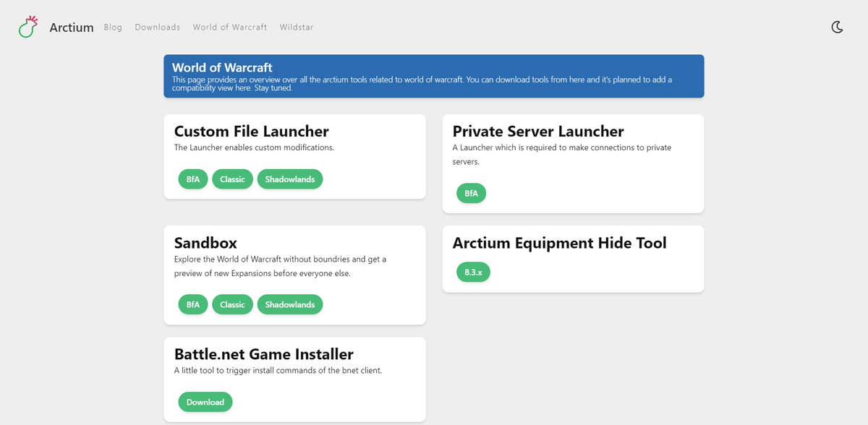Select the World of Warcraft nav item
The height and width of the screenshot is (425, 868).
tap(230, 27)
